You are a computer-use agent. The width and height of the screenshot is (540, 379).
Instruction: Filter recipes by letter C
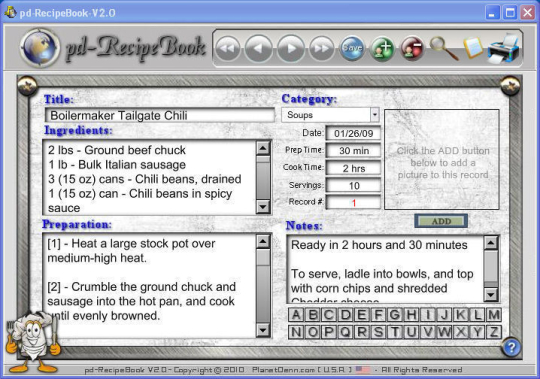[329, 315]
